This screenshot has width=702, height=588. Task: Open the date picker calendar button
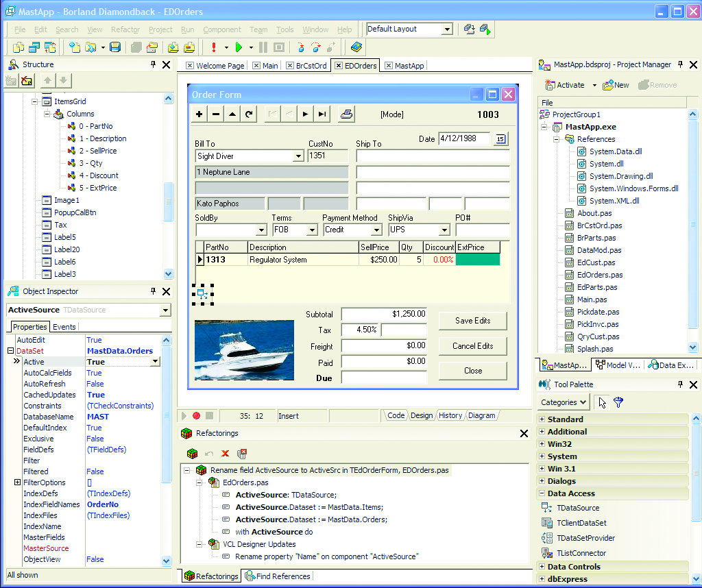pyautogui.click(x=500, y=139)
